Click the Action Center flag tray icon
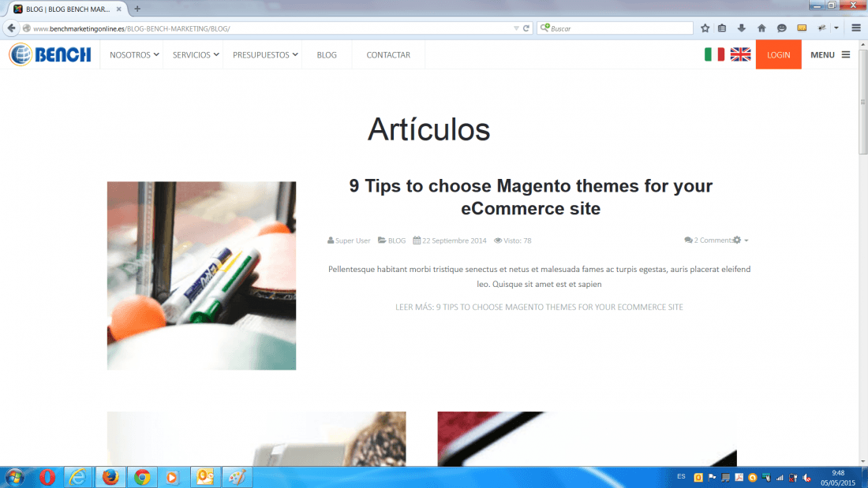The height and width of the screenshot is (488, 868). pyautogui.click(x=712, y=478)
